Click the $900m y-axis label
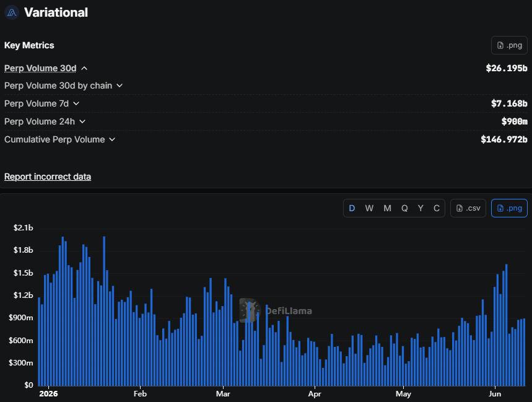 pyautogui.click(x=20, y=318)
